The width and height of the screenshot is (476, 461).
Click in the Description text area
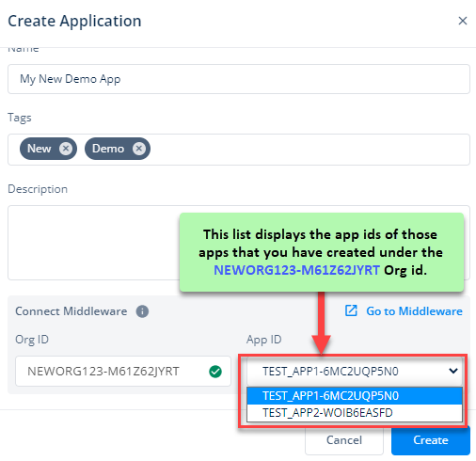pyautogui.click(x=93, y=243)
